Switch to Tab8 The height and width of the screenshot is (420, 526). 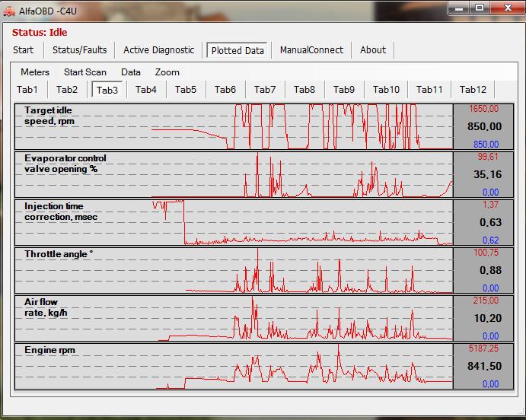coord(304,90)
